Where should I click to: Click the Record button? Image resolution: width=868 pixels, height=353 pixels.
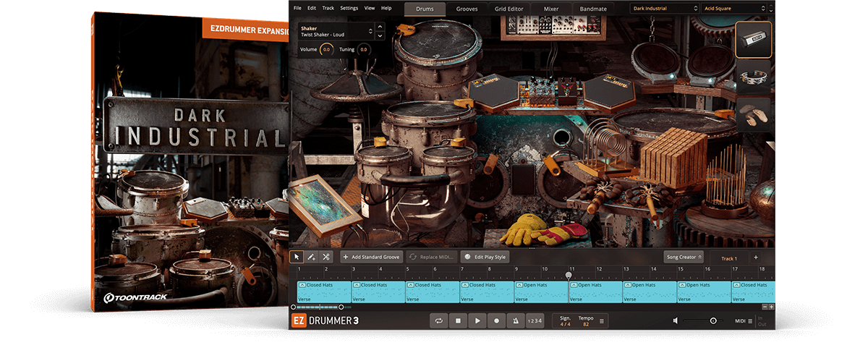pyautogui.click(x=496, y=320)
